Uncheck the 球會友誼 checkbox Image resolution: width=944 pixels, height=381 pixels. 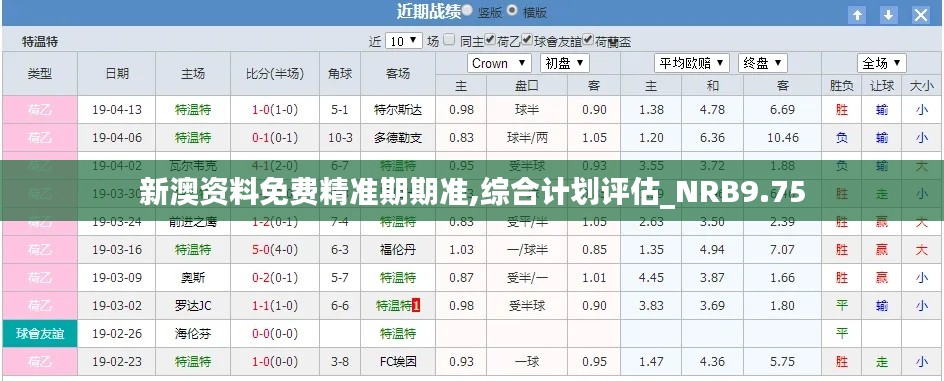(527, 40)
